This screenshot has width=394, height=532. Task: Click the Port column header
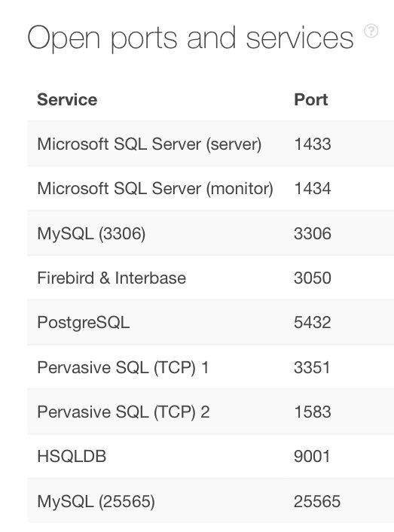[x=311, y=100]
